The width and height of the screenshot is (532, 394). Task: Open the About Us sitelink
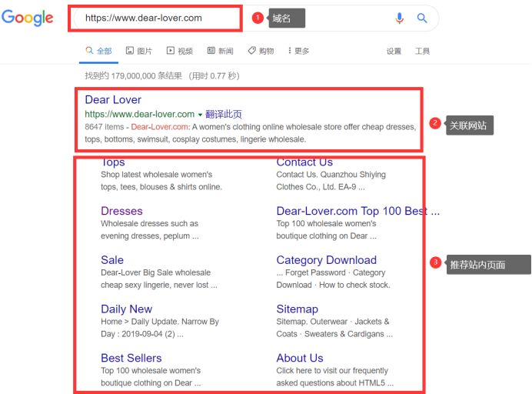click(x=300, y=358)
